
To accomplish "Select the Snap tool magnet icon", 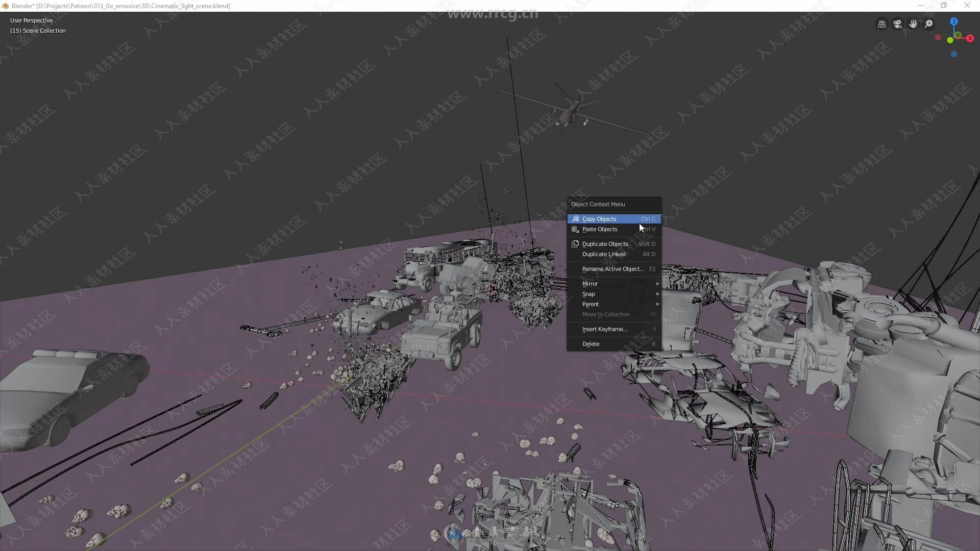I will (x=589, y=293).
